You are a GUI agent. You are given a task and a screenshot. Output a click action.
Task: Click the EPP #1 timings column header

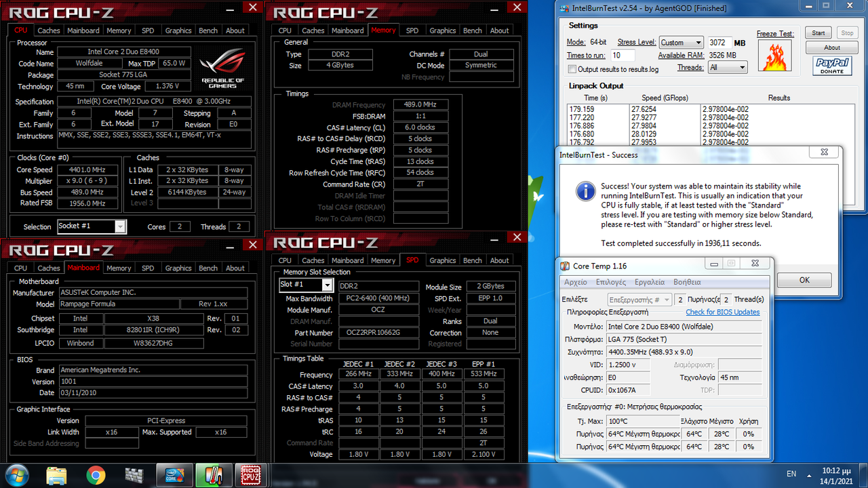[484, 364]
